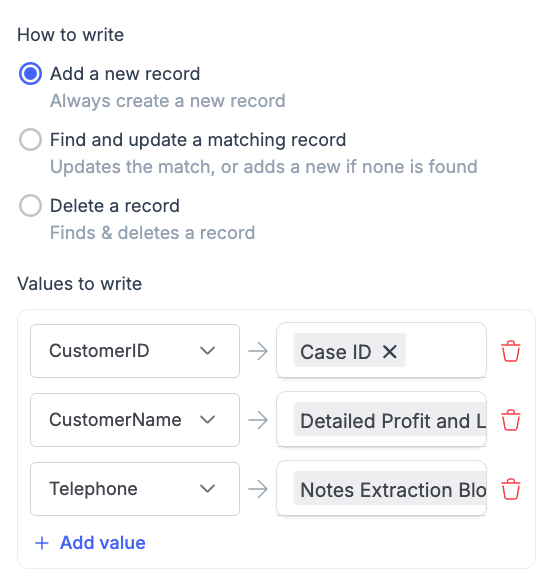
Task: Remove the Case ID tag
Action: pyautogui.click(x=390, y=351)
